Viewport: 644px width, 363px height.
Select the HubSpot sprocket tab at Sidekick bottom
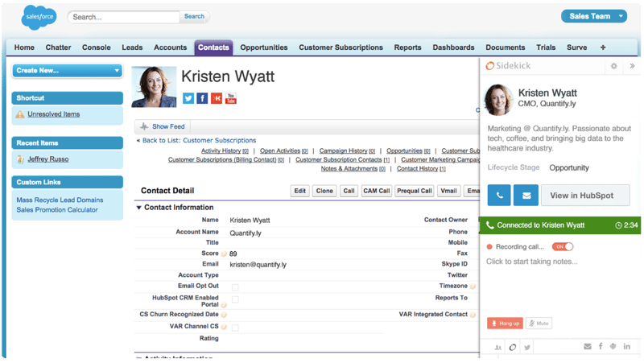tap(513, 348)
